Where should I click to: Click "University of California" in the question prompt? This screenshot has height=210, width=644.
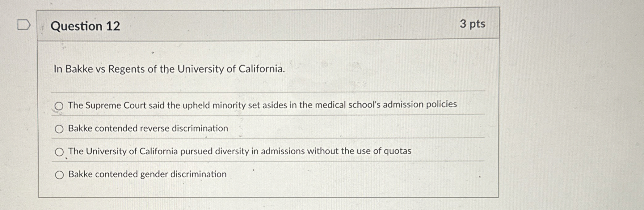tap(231, 69)
